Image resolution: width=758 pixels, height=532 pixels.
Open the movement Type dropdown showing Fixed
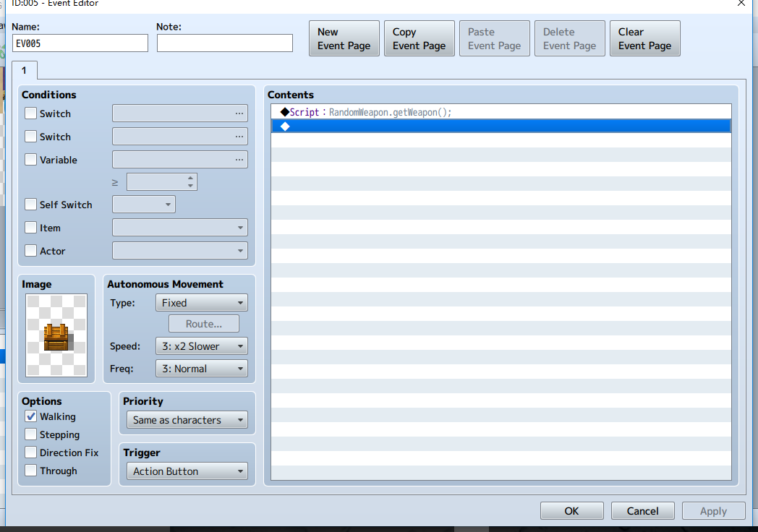point(202,303)
